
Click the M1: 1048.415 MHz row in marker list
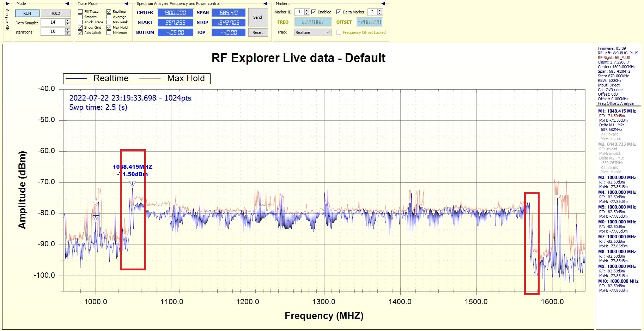click(x=617, y=111)
